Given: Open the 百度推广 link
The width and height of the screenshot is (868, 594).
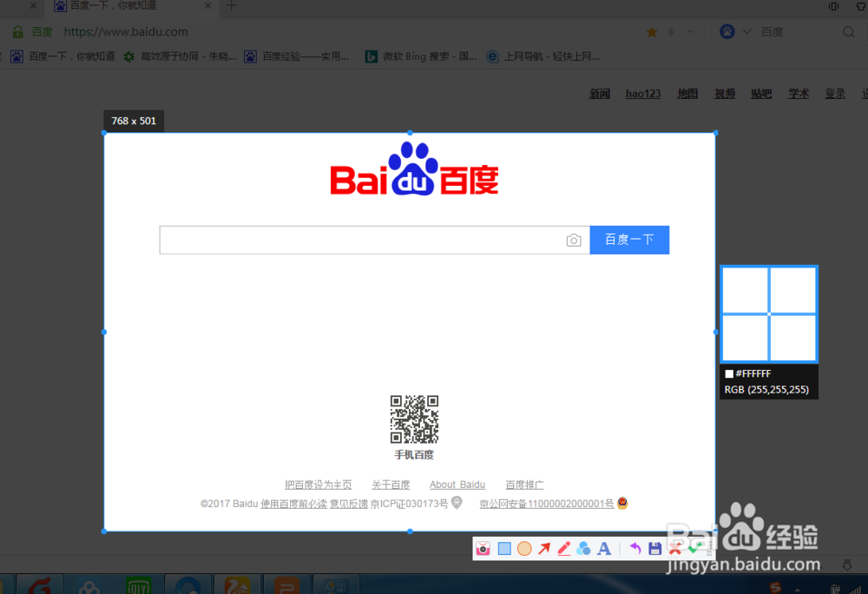Looking at the screenshot, I should coord(525,485).
